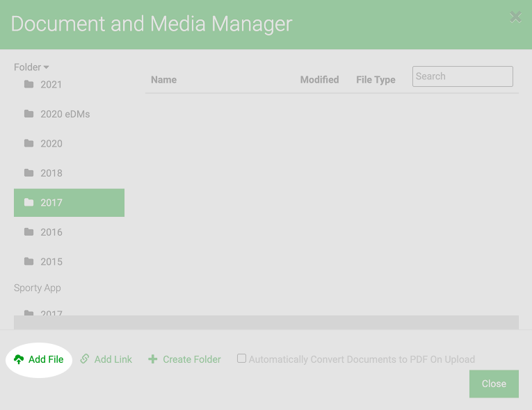
Task: Select the highlighted 2017 folder row
Action: (x=70, y=203)
